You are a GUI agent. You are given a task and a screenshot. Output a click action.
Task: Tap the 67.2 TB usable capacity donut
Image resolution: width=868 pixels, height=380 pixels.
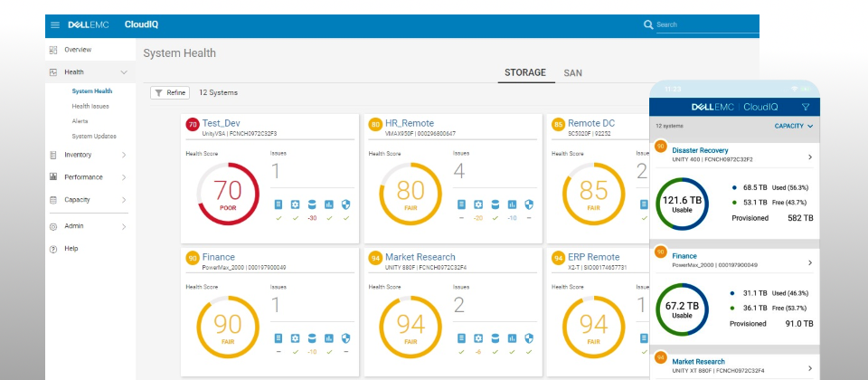(682, 309)
